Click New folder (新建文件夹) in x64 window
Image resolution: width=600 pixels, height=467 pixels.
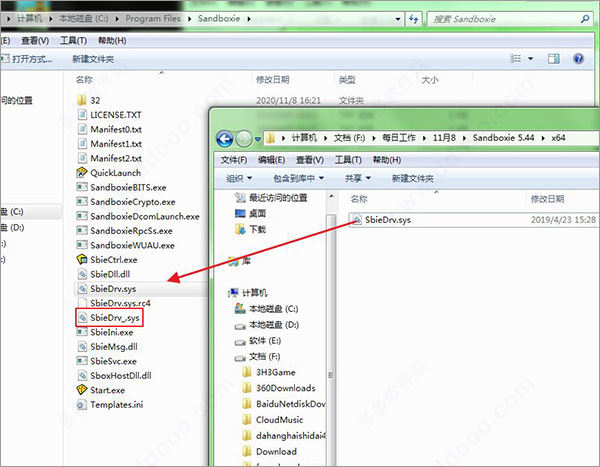click(x=412, y=178)
